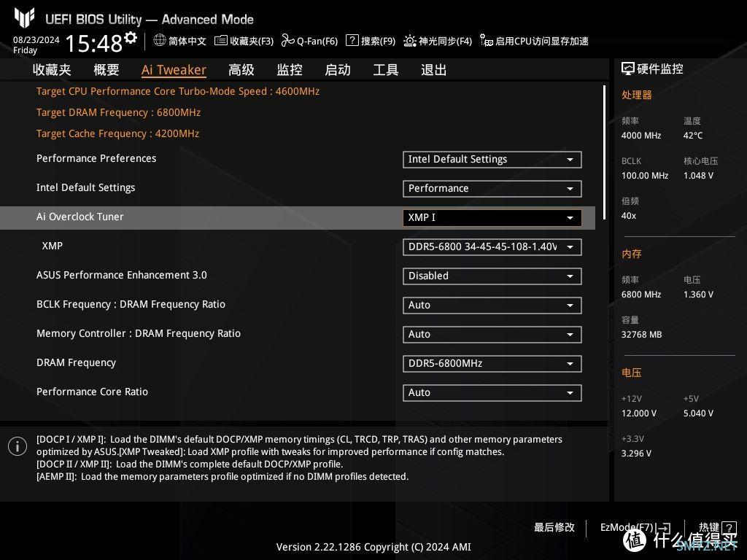The image size is (747, 560).
Task: Select Performance Preferences row label
Action: tap(96, 158)
